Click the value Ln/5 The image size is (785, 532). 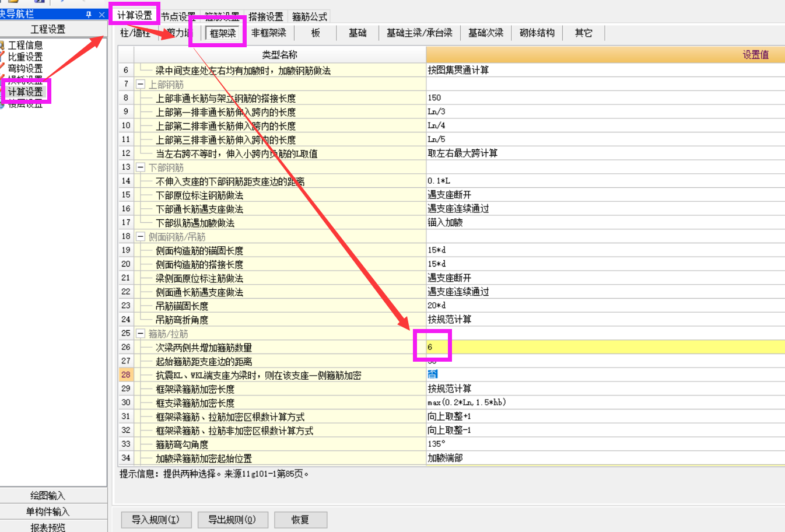point(436,139)
